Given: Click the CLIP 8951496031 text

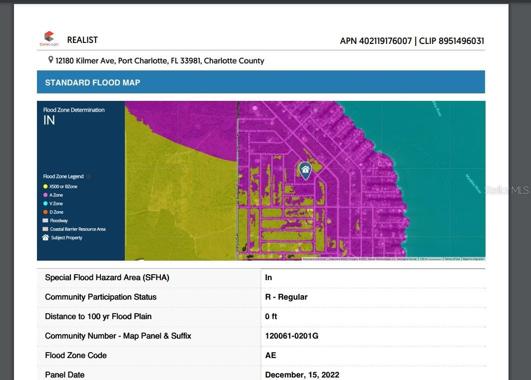Looking at the screenshot, I should [x=451, y=41].
